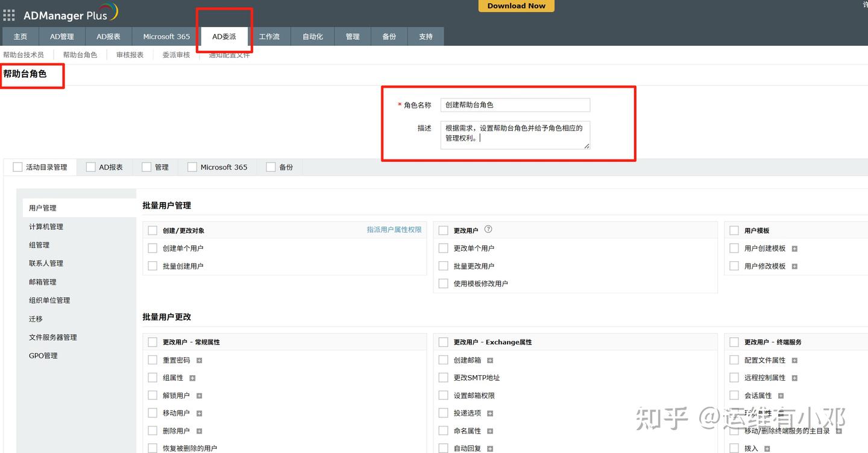Expand plus icon beside 组属性
This screenshot has height=453, width=868.
[192, 378]
